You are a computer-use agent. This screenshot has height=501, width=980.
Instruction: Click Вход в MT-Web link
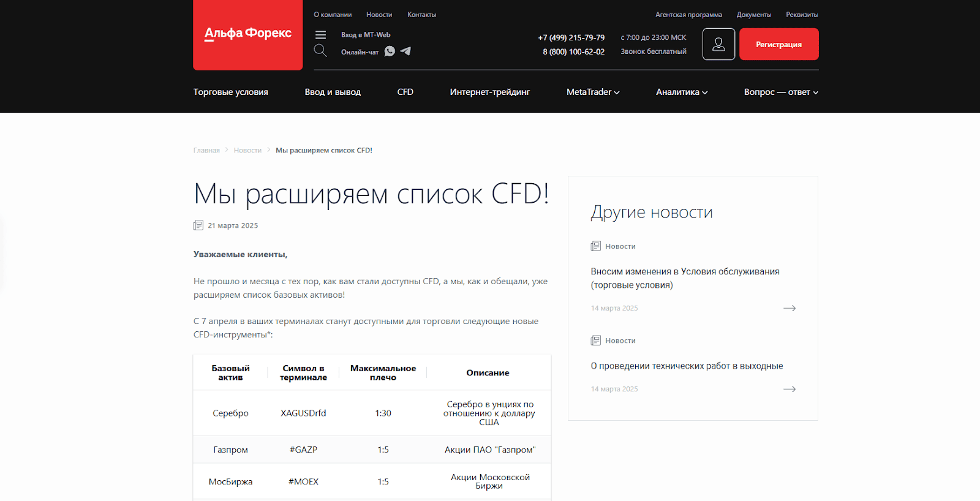click(x=366, y=35)
